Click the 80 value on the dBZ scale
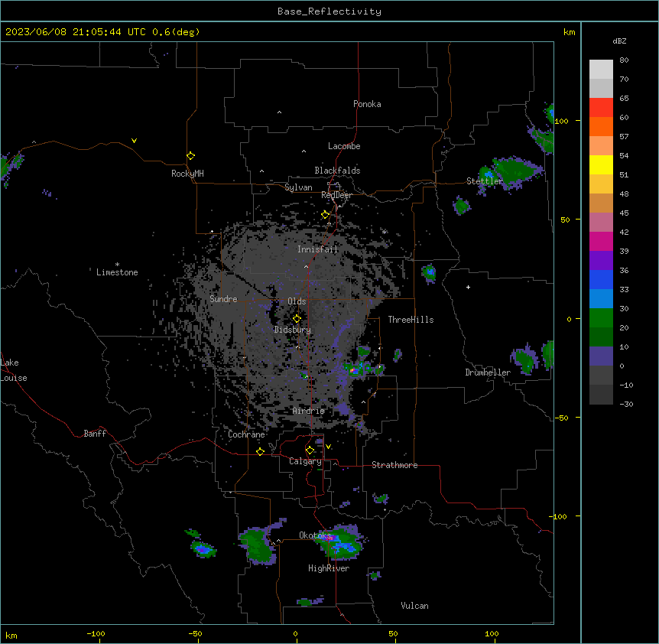This screenshot has width=659, height=644. pyautogui.click(x=624, y=60)
